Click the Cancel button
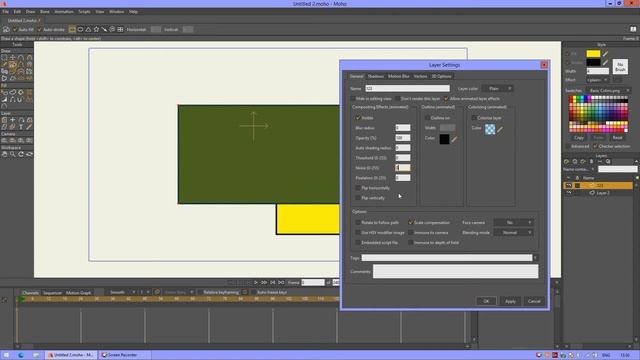 (x=534, y=301)
